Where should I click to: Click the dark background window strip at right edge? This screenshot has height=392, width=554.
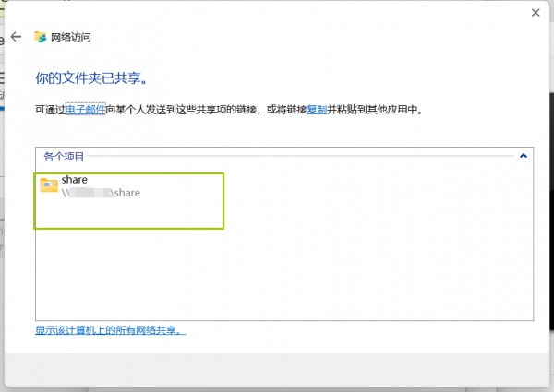point(551,212)
